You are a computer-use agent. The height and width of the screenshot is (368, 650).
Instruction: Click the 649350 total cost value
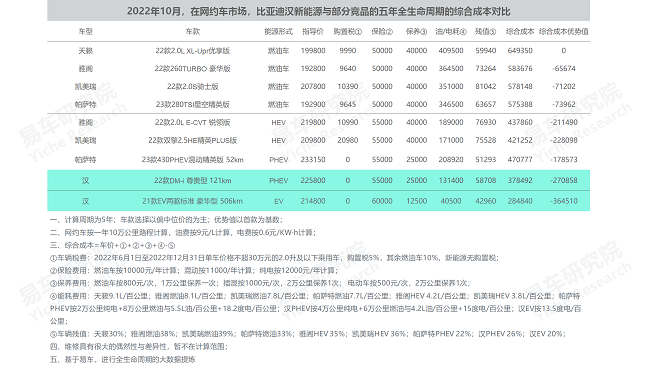tap(520, 51)
